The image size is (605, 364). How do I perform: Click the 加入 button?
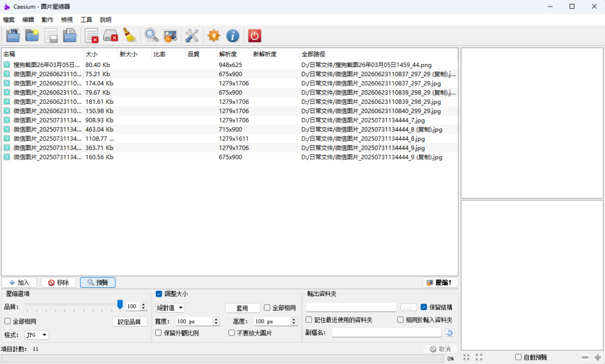coord(19,283)
